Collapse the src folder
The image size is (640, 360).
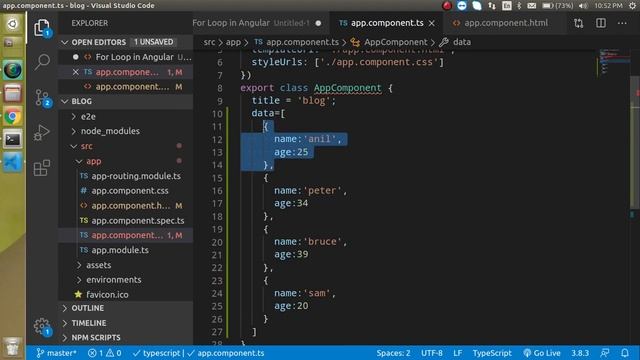[x=126, y=146]
